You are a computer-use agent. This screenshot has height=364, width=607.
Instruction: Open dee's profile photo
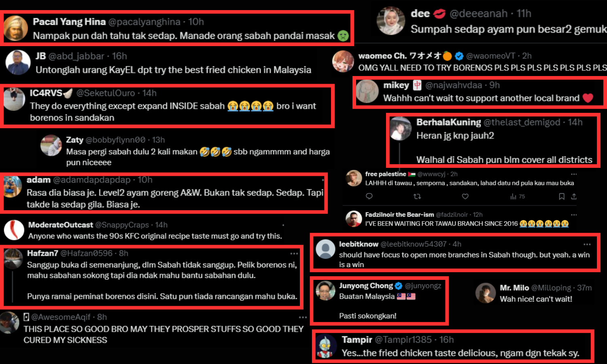pos(391,21)
